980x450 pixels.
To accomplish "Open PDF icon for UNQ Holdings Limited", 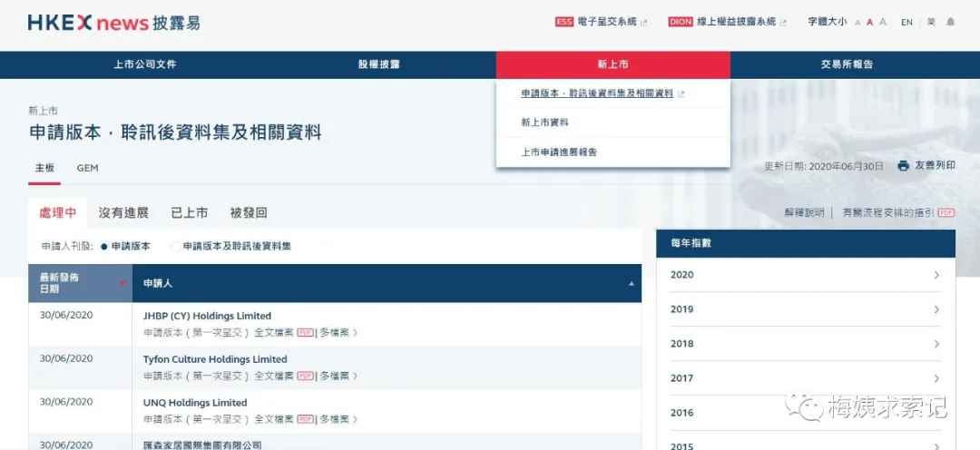I will click(305, 419).
